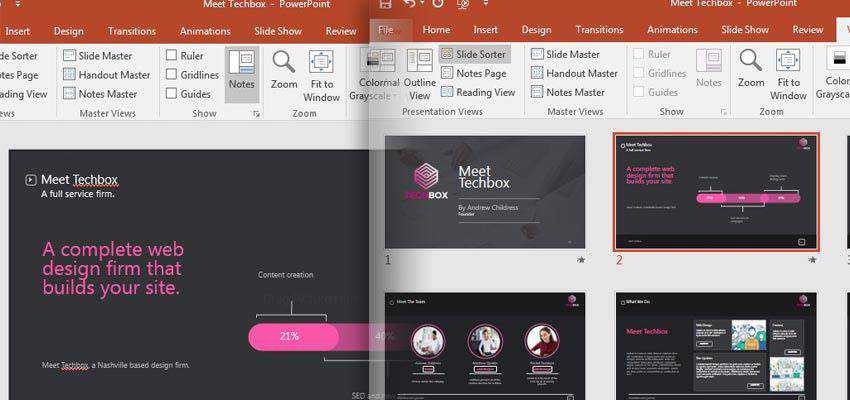Click Slide Sorter view in right window

474,54
